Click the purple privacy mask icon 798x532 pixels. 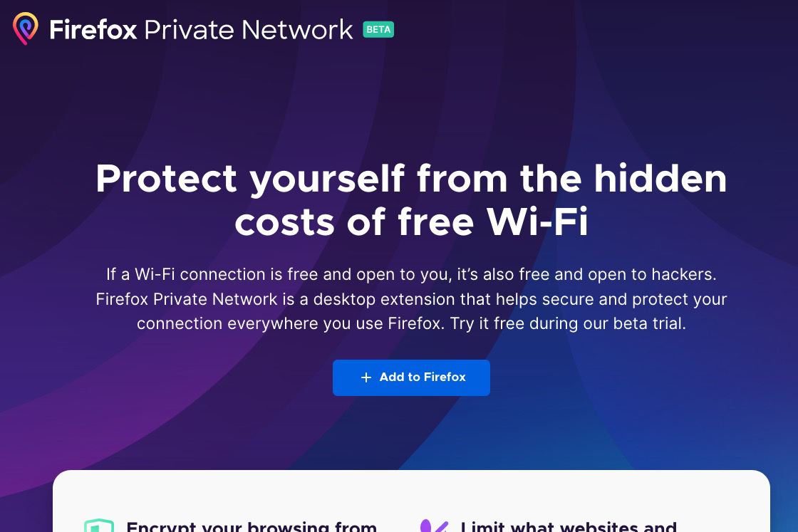pos(434,527)
